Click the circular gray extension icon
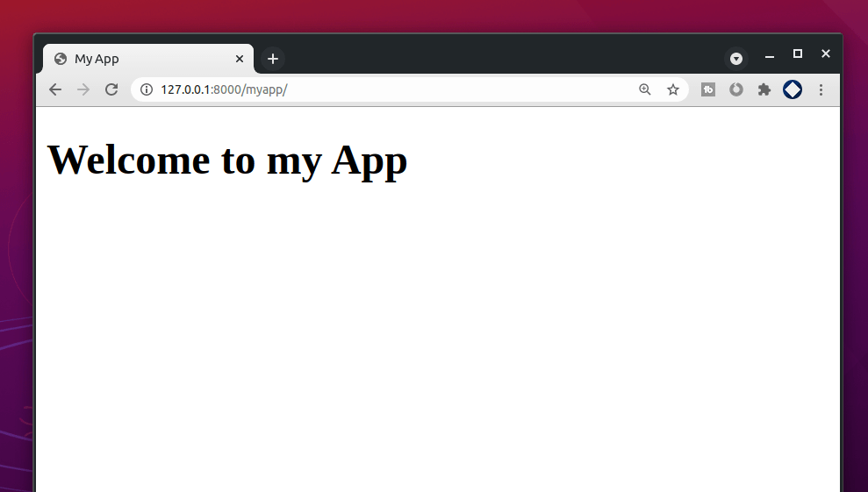The width and height of the screenshot is (868, 492). click(x=735, y=89)
